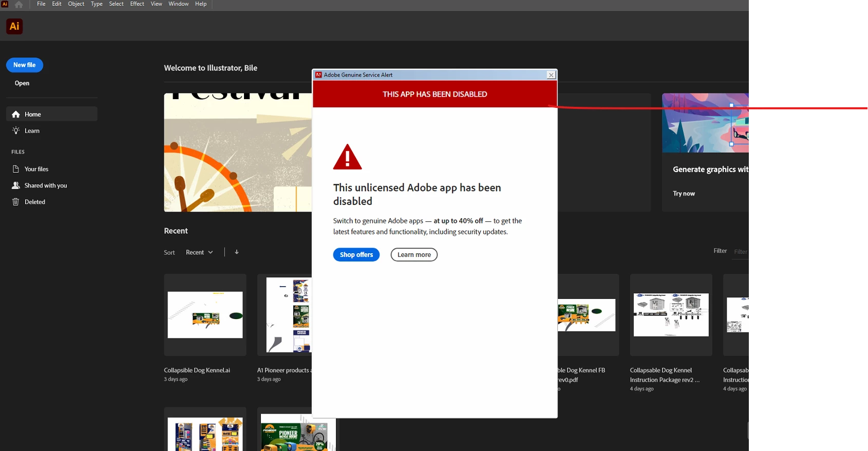Image resolution: width=868 pixels, height=451 pixels.
Task: Open Collapsible Dog Kennel.ai thumbnail
Action: point(205,315)
